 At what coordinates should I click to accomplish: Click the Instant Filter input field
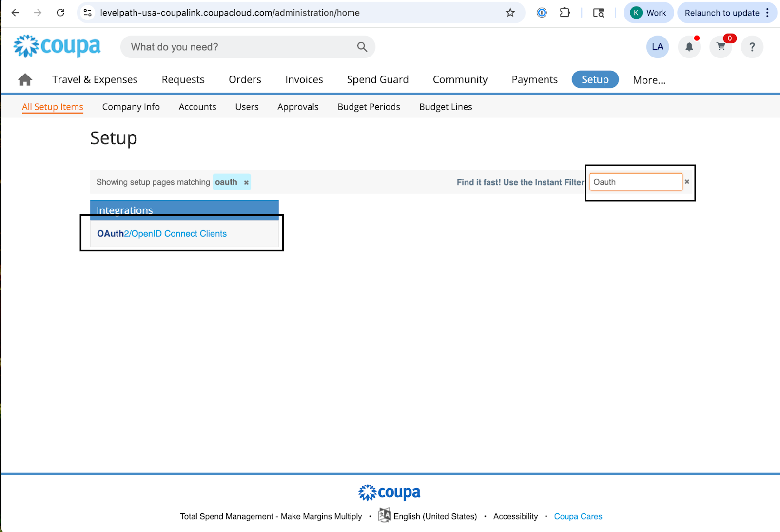(x=635, y=182)
